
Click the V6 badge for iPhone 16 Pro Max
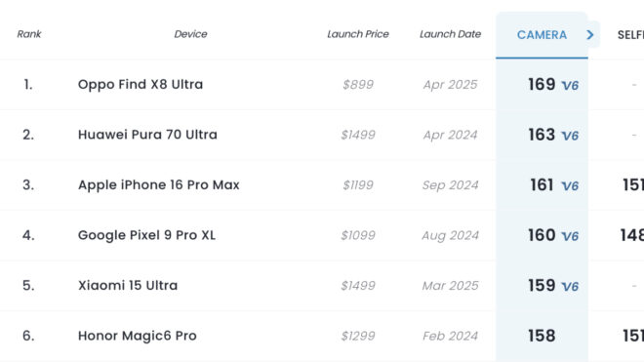pyautogui.click(x=570, y=186)
